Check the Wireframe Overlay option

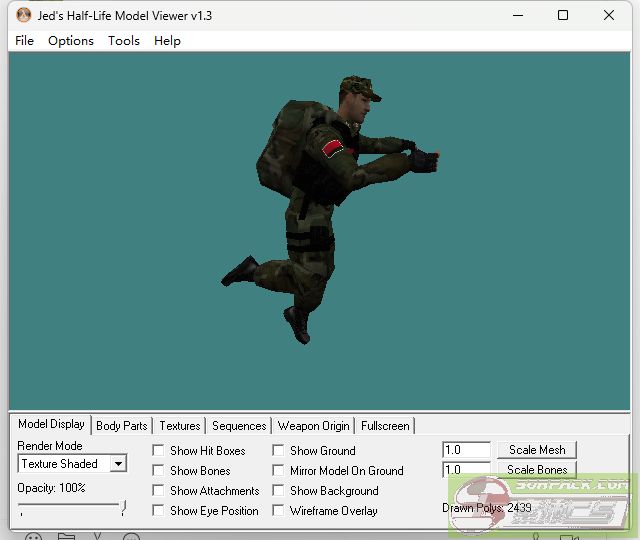coord(278,511)
